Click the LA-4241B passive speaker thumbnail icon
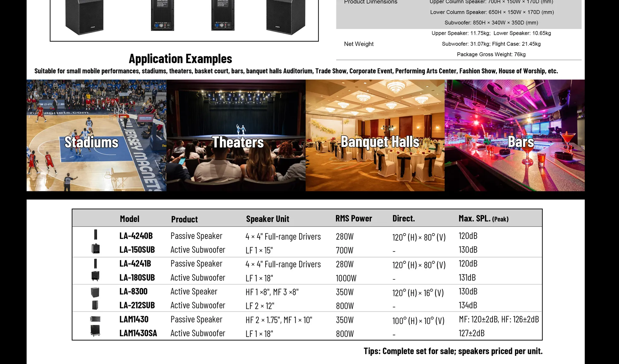This screenshot has height=364, width=619. click(x=95, y=263)
